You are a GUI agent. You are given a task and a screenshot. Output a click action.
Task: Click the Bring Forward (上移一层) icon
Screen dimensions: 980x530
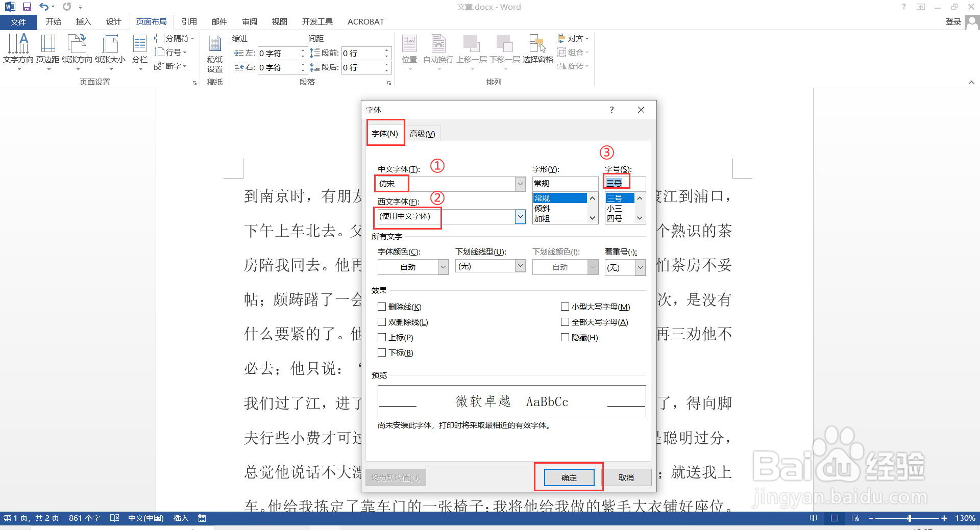[472, 52]
